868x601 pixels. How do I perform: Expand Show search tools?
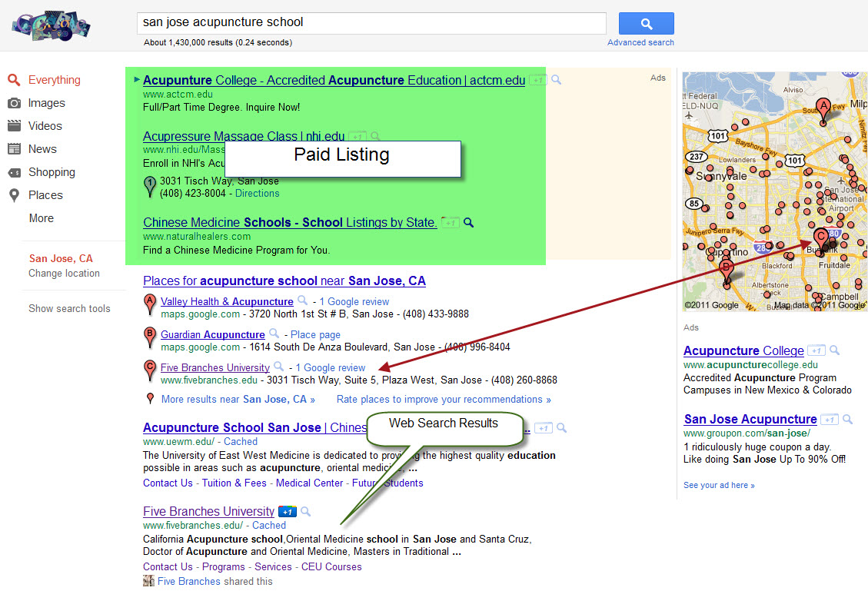(x=69, y=309)
